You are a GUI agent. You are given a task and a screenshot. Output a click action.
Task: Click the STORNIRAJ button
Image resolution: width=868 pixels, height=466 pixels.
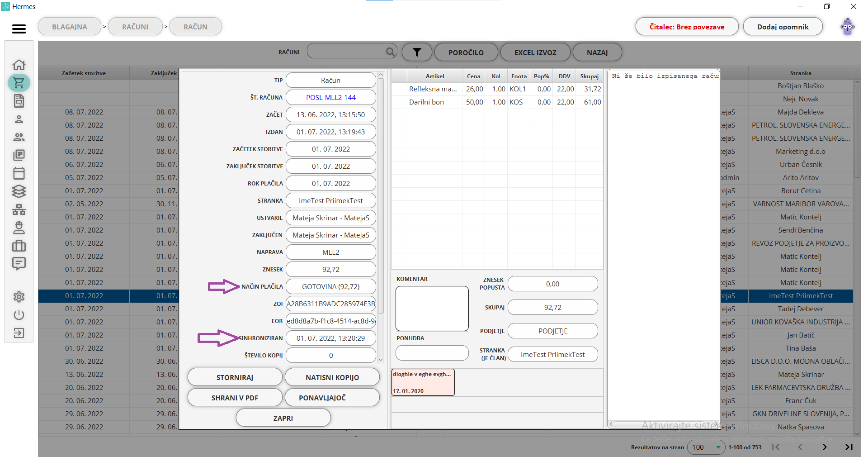point(235,377)
